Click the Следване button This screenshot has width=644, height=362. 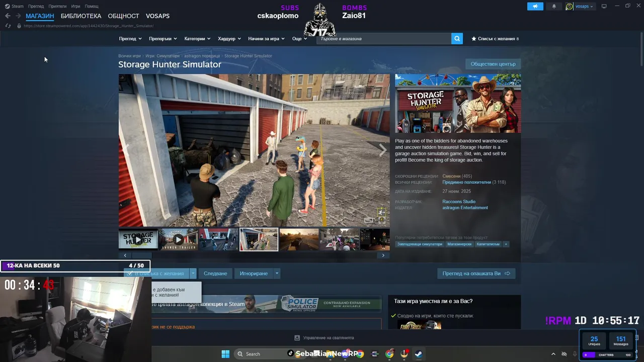click(215, 274)
